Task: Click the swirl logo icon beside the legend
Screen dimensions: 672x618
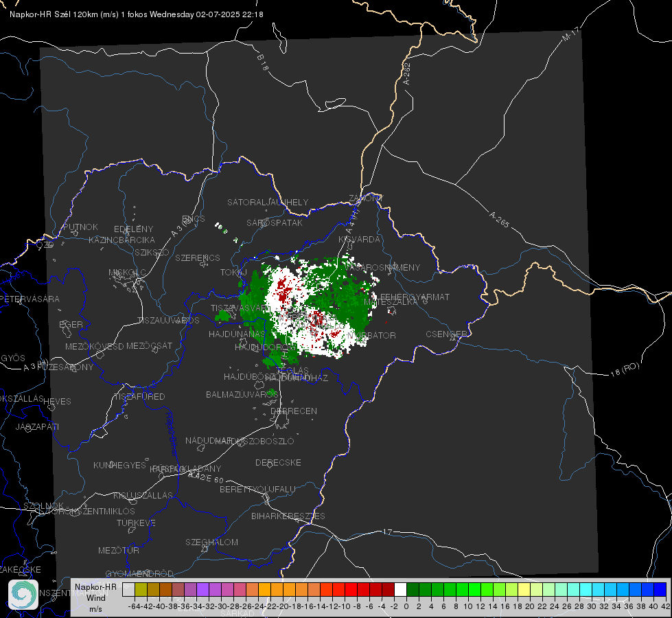Action: (x=23, y=595)
